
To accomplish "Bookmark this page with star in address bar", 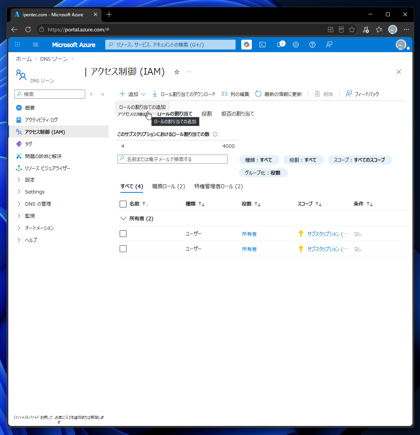I will (x=352, y=30).
